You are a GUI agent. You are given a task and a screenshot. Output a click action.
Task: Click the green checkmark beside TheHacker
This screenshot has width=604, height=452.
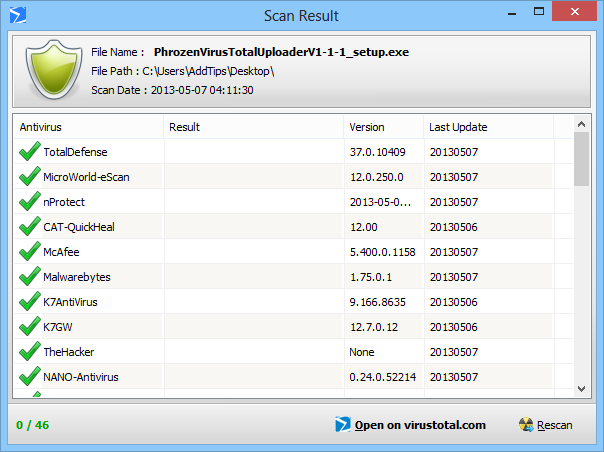(x=30, y=351)
